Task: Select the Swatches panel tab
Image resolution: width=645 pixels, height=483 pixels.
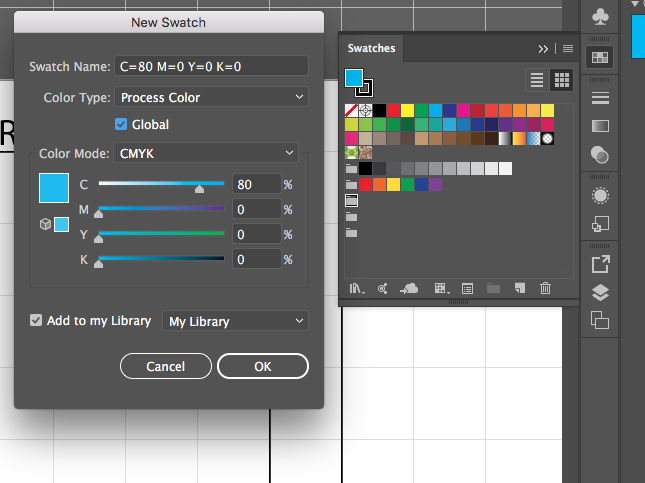Action: [x=371, y=48]
